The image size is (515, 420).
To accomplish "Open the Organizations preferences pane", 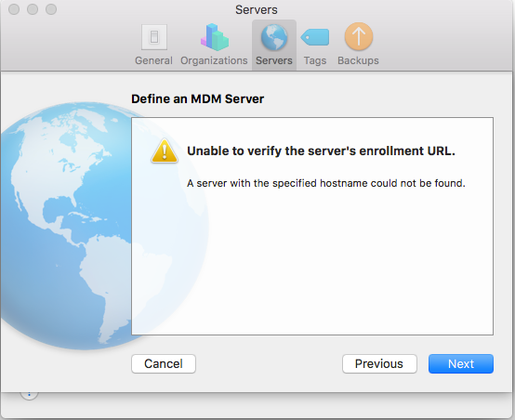I will [x=214, y=45].
